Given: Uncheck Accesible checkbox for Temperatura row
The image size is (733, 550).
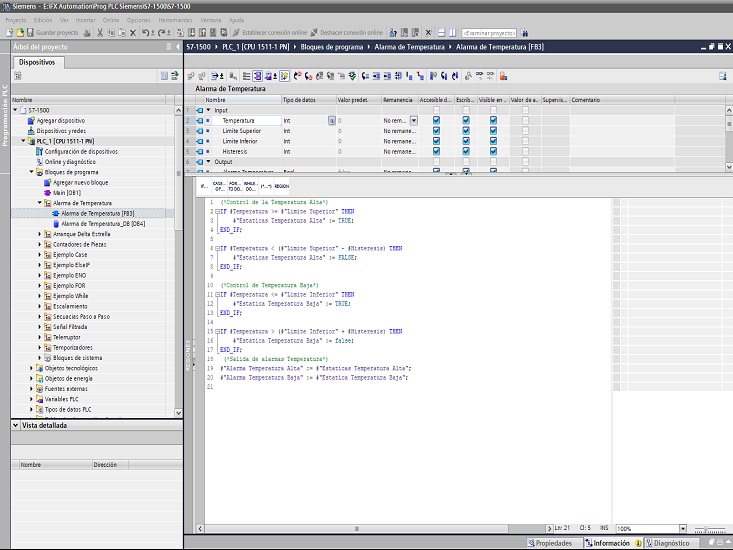Looking at the screenshot, I should point(436,120).
